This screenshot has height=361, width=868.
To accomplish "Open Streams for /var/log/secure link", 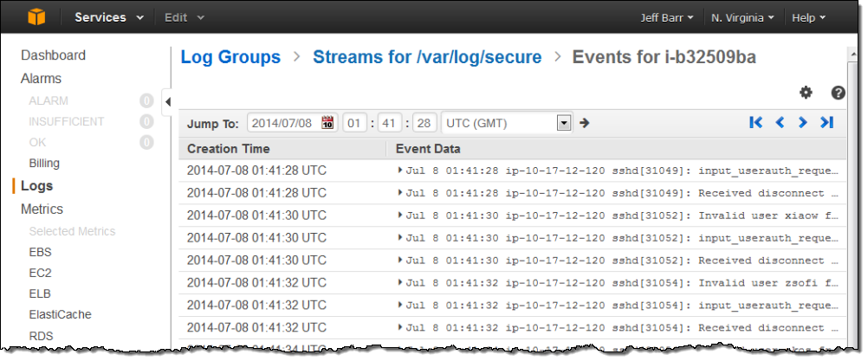I will [427, 57].
